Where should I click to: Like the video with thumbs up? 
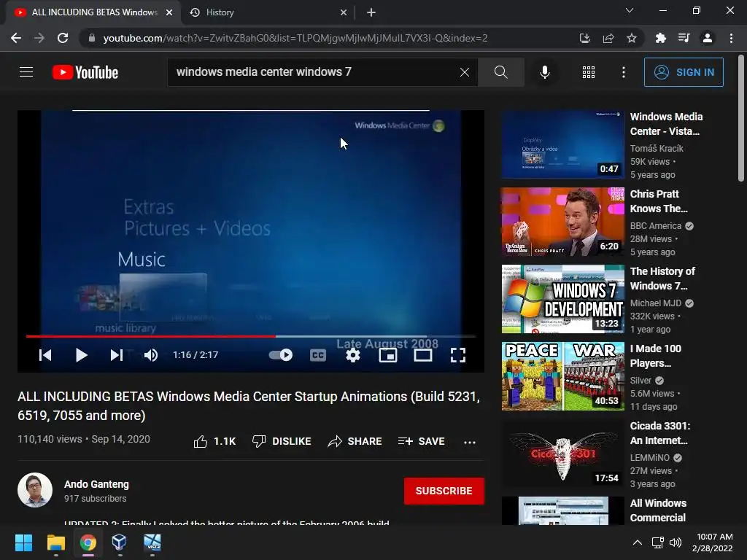[215, 441]
